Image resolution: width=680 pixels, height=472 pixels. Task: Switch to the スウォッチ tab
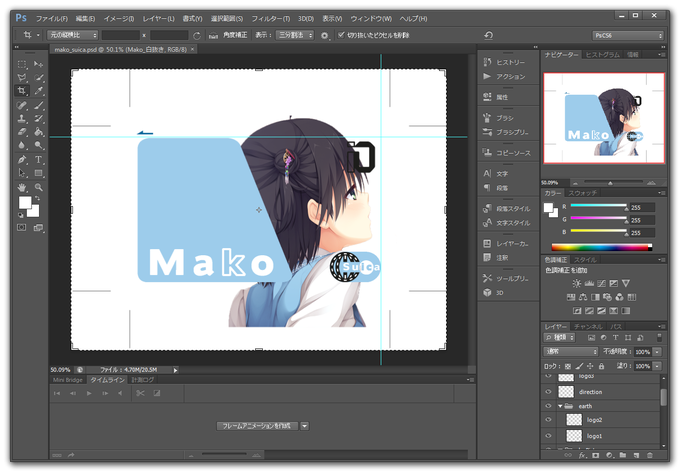[582, 193]
